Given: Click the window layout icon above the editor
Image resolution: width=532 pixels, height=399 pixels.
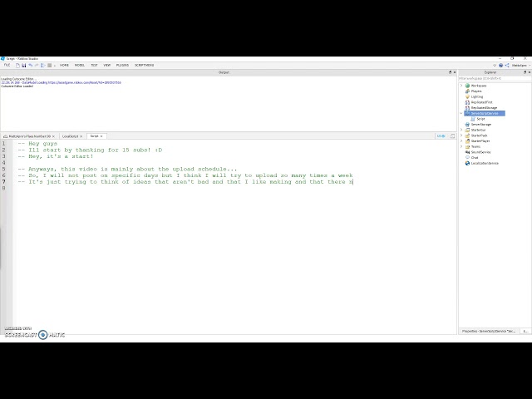Looking at the screenshot, I should pos(452,136).
